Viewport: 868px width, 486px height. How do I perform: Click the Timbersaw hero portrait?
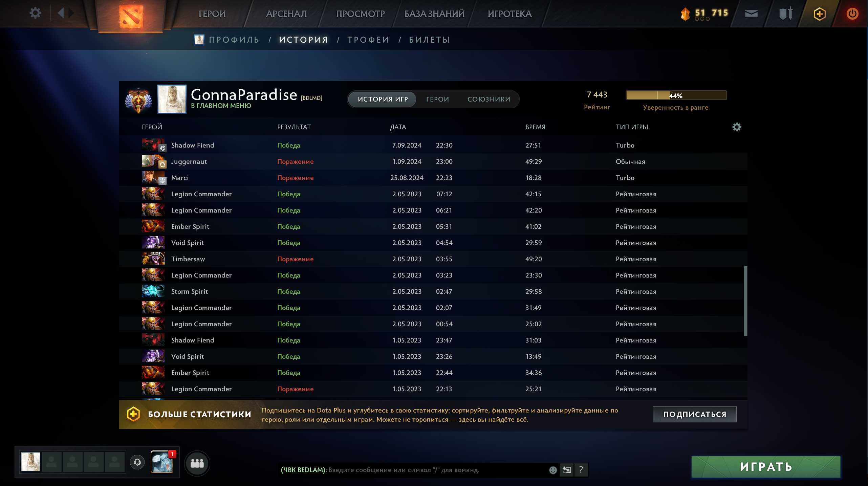point(153,259)
